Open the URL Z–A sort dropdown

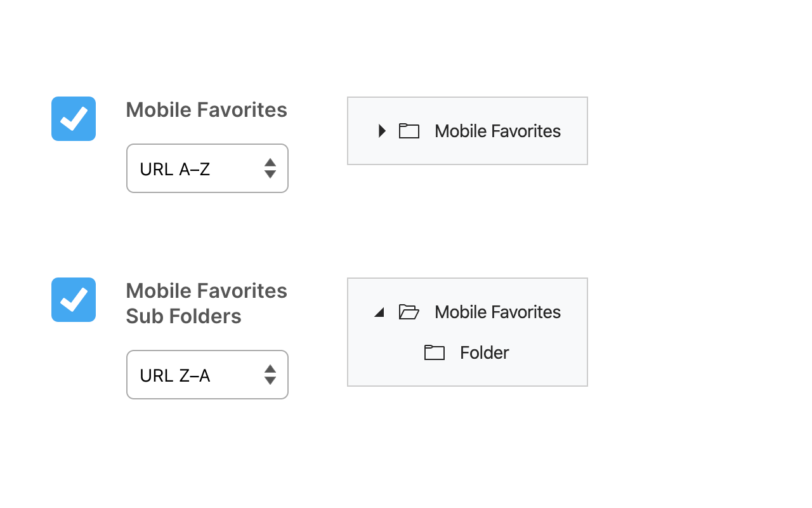pyautogui.click(x=197, y=375)
